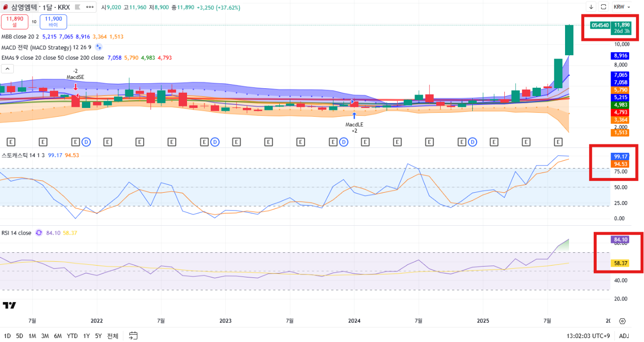Edit the order quantity 10 field
Screen dimensions: 644x342
tap(34, 22)
